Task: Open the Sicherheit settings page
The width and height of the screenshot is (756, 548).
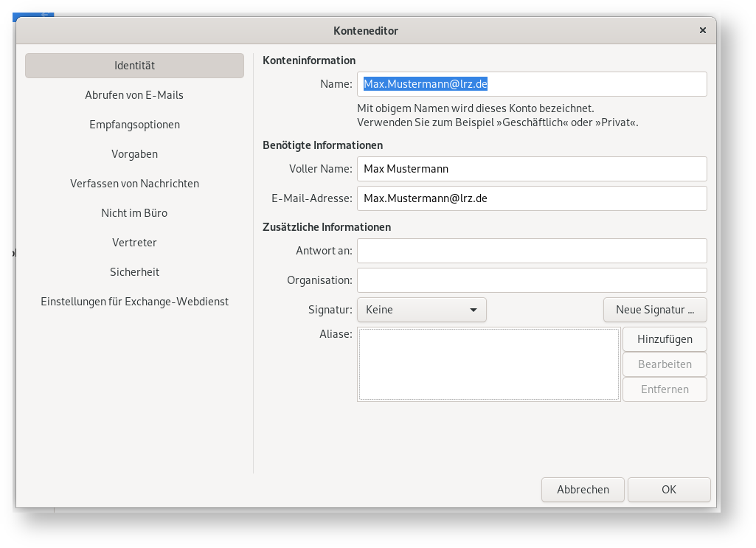Action: (134, 272)
